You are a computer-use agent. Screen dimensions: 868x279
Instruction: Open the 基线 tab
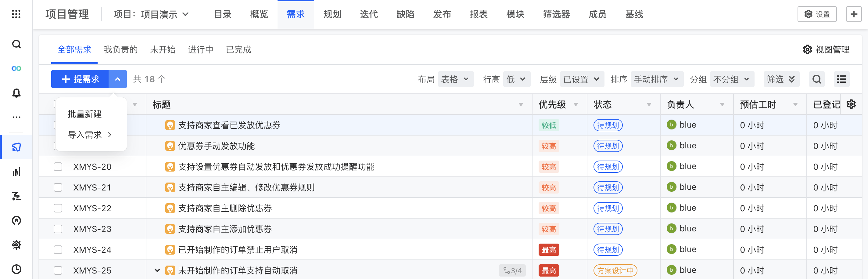pos(634,14)
